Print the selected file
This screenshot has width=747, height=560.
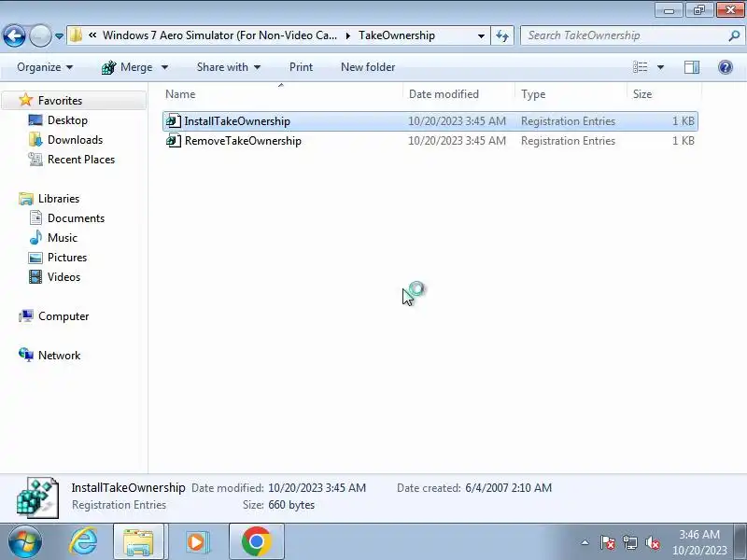click(301, 67)
